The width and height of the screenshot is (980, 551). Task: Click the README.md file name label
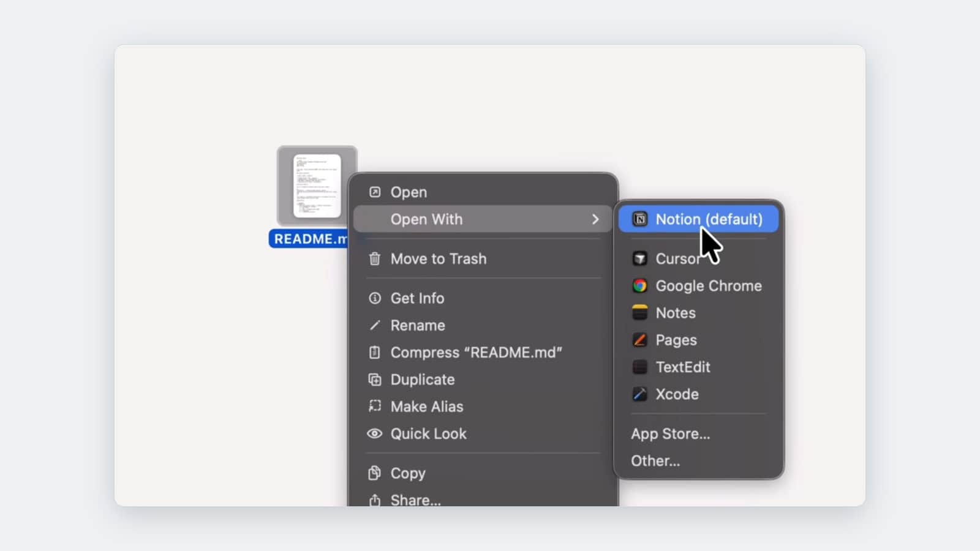click(x=309, y=239)
